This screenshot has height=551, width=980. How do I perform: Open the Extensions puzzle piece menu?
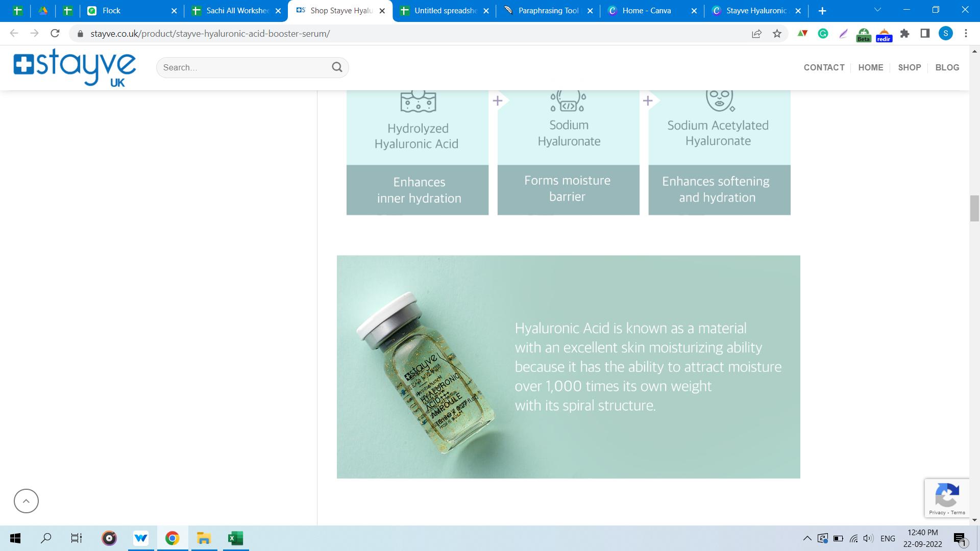(904, 34)
